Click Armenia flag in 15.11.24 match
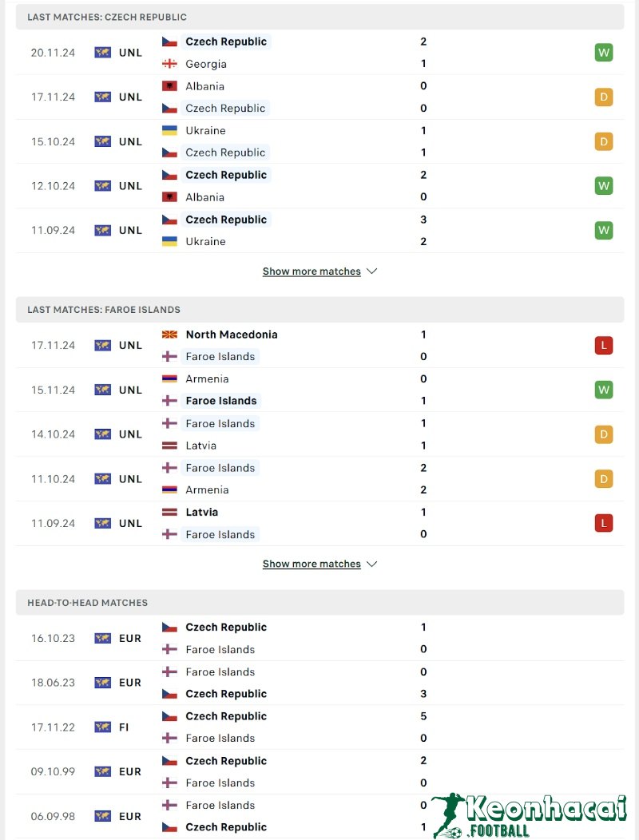The height and width of the screenshot is (840, 639). 169,379
